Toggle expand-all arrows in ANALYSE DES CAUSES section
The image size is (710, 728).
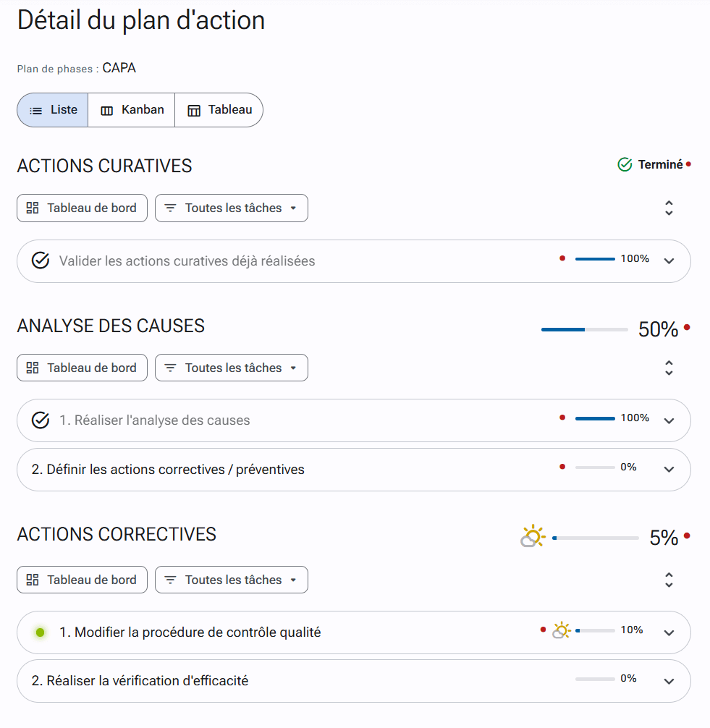pos(669,368)
